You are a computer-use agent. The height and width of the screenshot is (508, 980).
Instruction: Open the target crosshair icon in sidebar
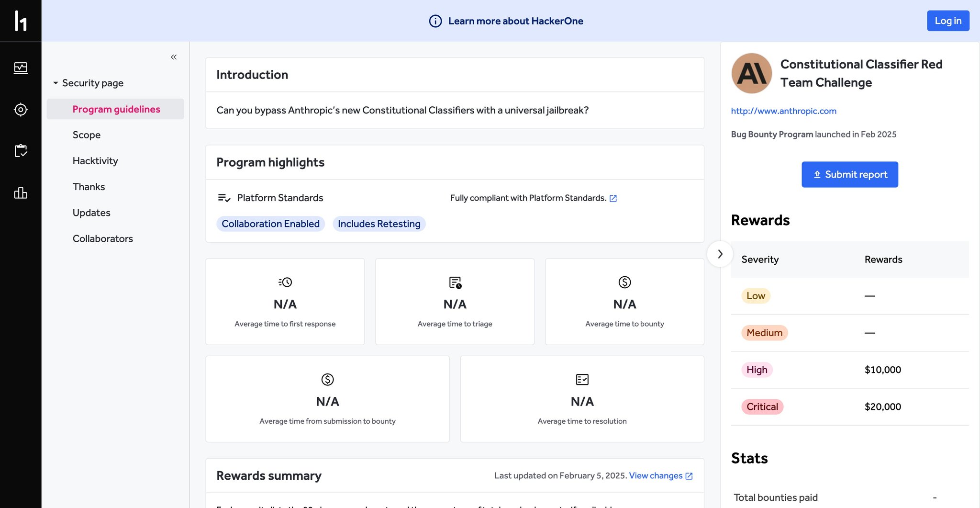[x=21, y=110]
